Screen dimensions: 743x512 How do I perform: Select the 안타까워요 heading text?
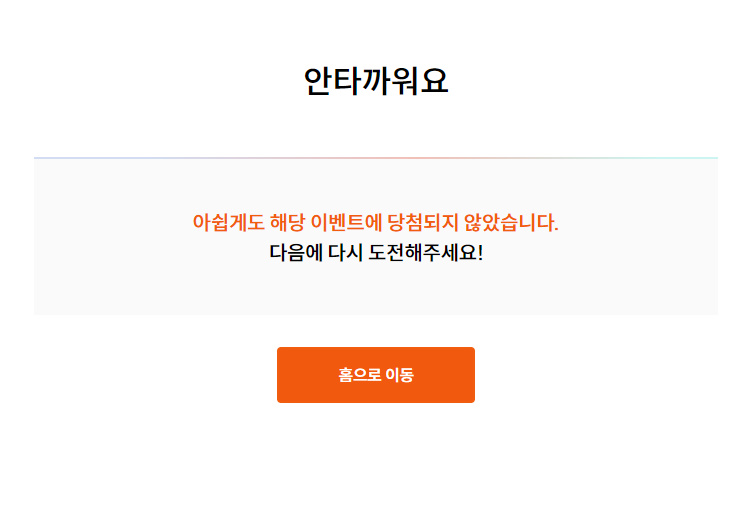pos(376,81)
